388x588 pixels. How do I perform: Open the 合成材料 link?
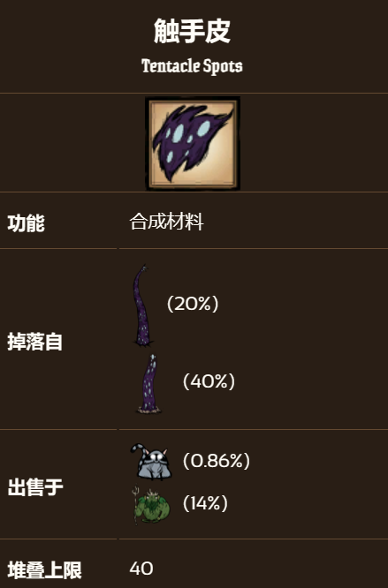(167, 222)
